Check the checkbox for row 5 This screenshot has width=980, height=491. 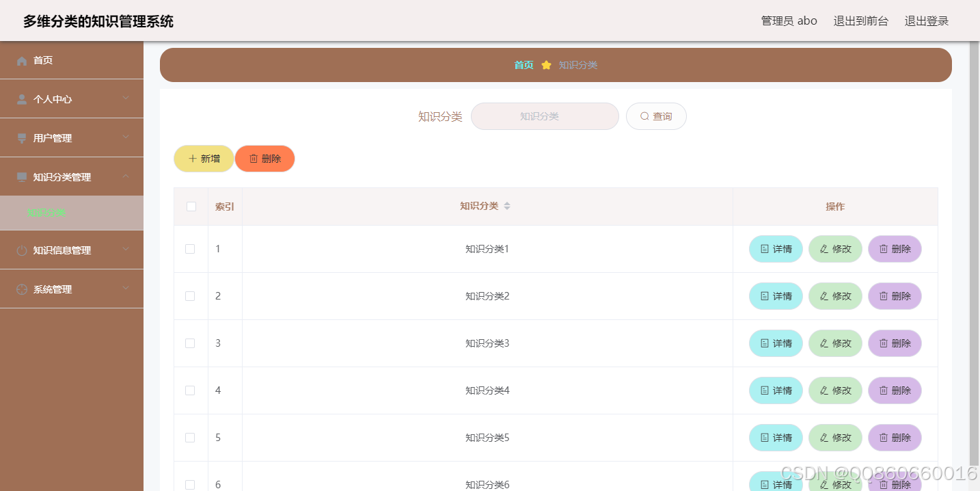pos(190,438)
